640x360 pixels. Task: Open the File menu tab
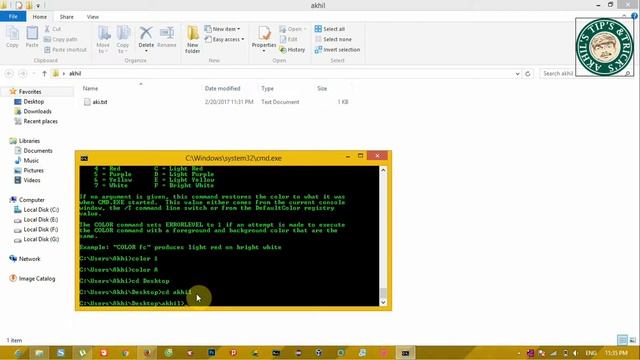coord(13,17)
